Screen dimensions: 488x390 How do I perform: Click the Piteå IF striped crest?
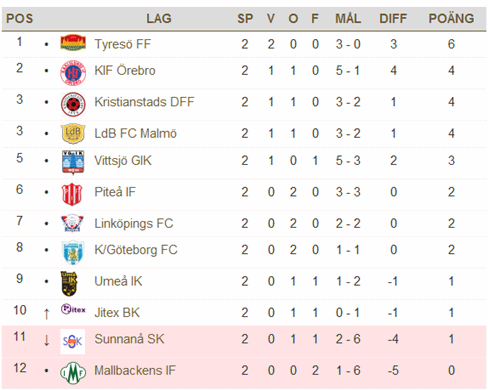pos(72,194)
